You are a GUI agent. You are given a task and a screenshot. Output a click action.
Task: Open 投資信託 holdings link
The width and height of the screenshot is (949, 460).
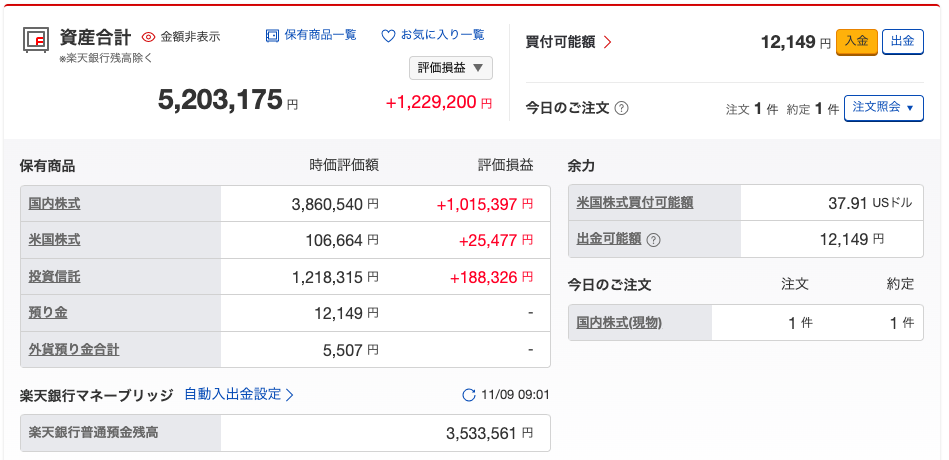pyautogui.click(x=54, y=277)
